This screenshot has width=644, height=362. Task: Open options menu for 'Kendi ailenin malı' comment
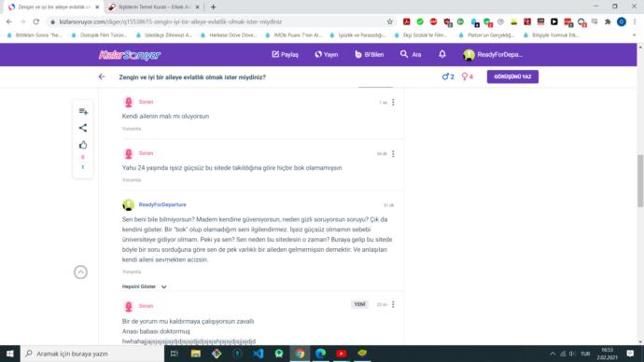(393, 103)
